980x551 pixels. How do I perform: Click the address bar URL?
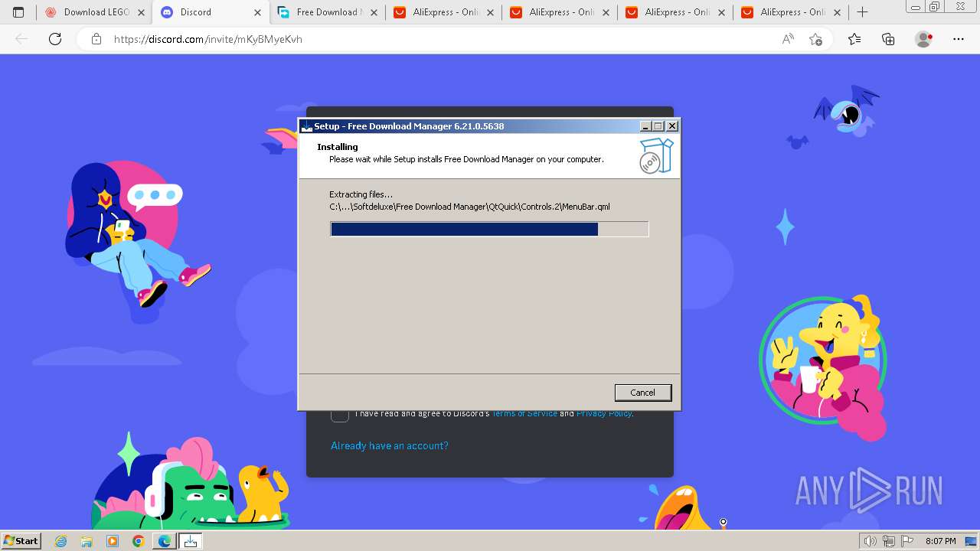tap(208, 39)
